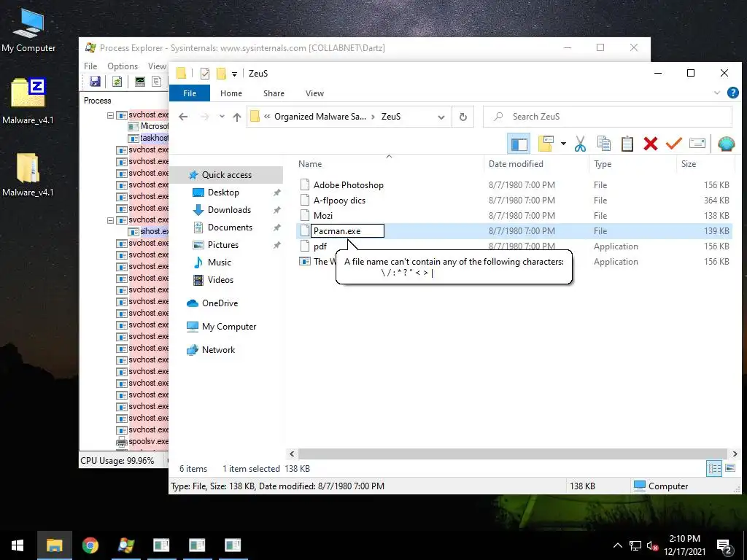747x560 pixels.
Task: Click New folder icon in quick access toolbar
Action: pos(221,74)
